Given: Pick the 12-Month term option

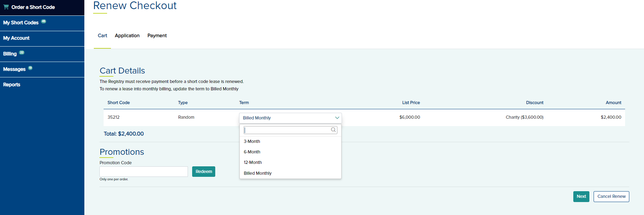Looking at the screenshot, I should point(253,162).
